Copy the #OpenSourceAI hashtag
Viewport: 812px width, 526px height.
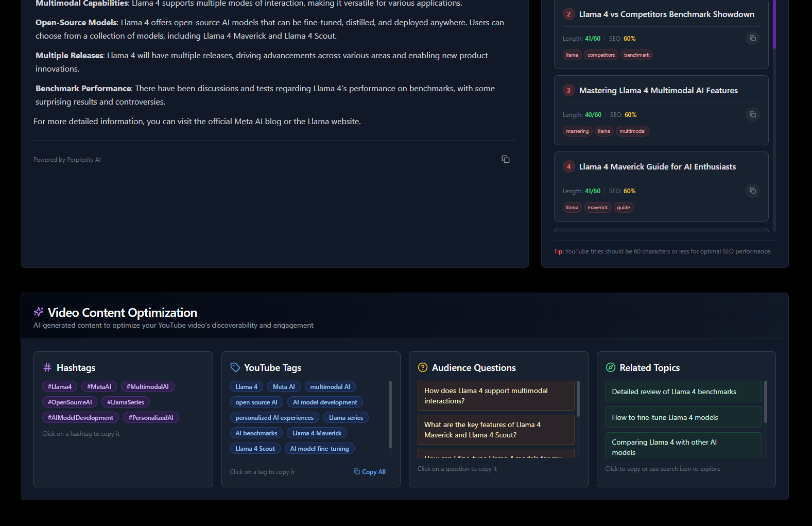pos(70,402)
